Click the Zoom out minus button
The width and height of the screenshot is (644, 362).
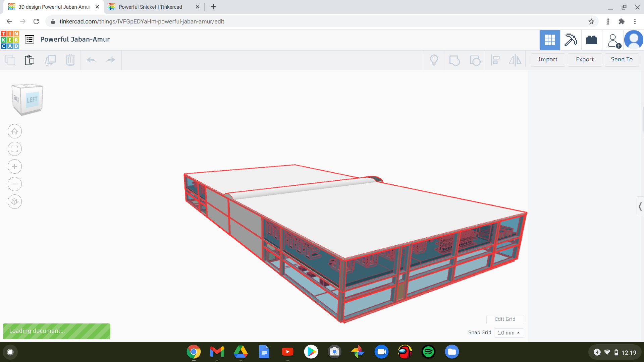[15, 184]
